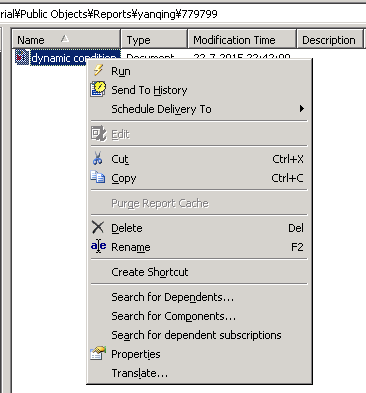This screenshot has height=393, width=366.
Task: Select Create Shortcut menu entry
Action: coord(199,272)
